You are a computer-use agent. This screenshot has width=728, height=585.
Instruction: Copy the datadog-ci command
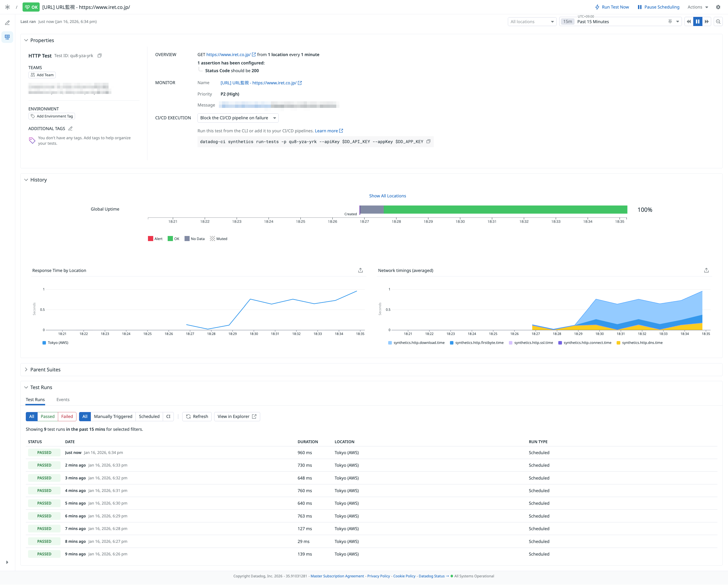click(x=428, y=141)
